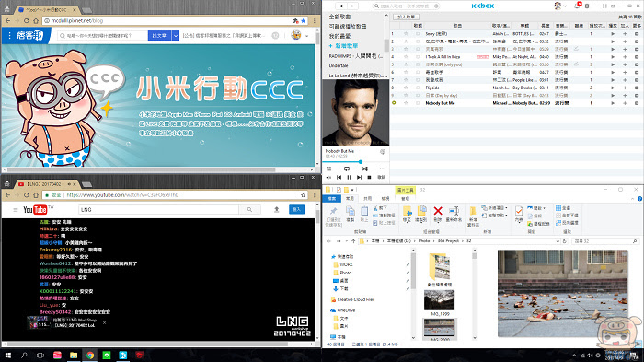Toggle repeat mode in KKBOX
644x362 pixels.
(x=347, y=169)
